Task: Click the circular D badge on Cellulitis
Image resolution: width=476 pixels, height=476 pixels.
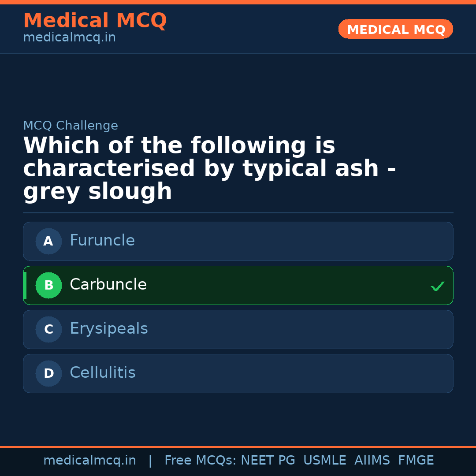Action: coord(48,373)
